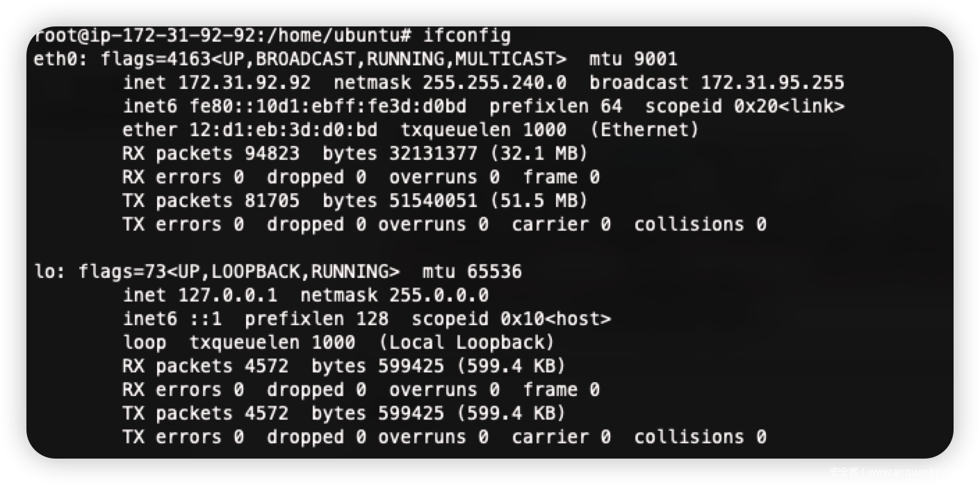Click the eth0 IPv4 address 172.31.92.92
The height and width of the screenshot is (485, 980).
(x=245, y=83)
